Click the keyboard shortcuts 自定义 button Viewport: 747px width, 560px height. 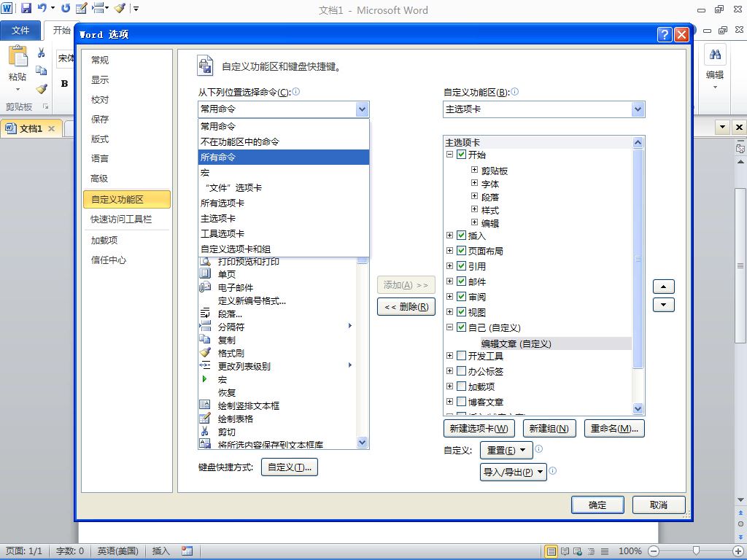pyautogui.click(x=289, y=467)
